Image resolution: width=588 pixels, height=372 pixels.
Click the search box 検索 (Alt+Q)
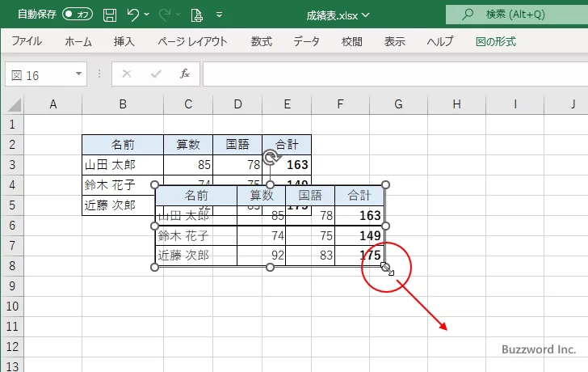(x=517, y=15)
